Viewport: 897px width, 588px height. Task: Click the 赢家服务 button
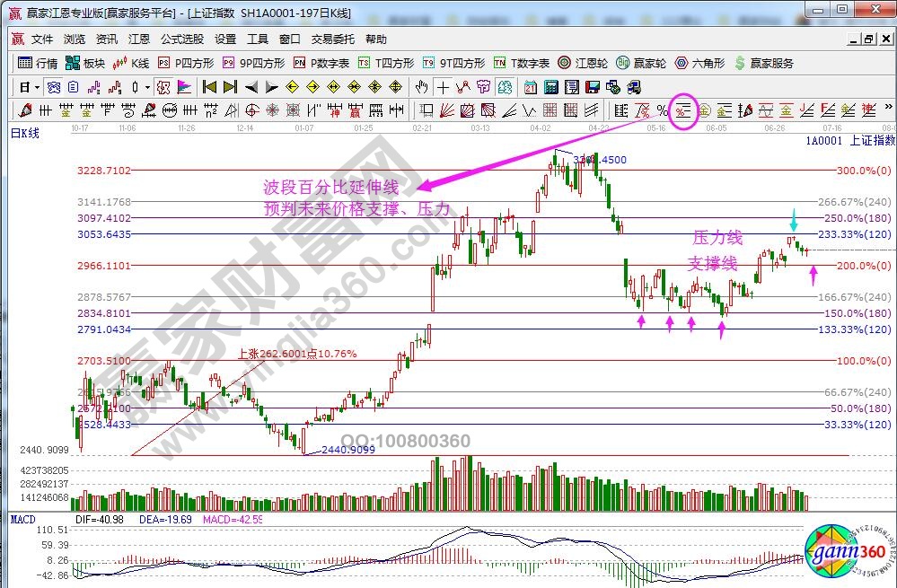(764, 63)
